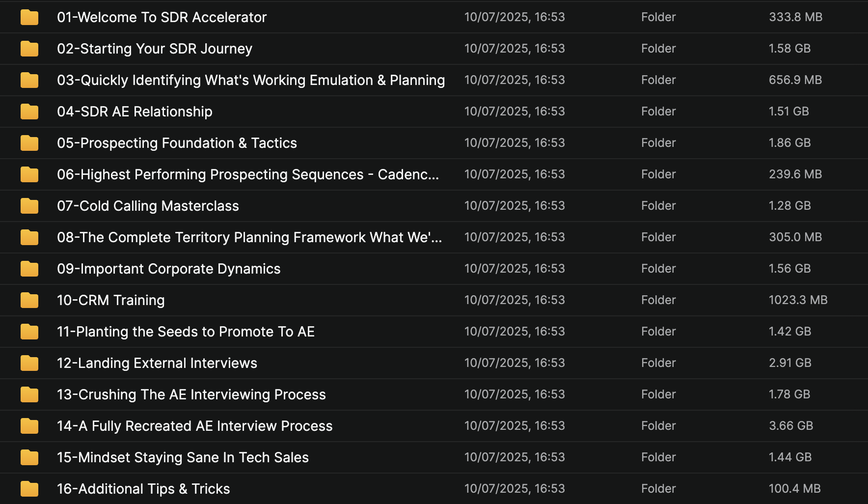Select 14-A Fully Recreated AE Interview name
868x504 pixels.
tap(195, 426)
